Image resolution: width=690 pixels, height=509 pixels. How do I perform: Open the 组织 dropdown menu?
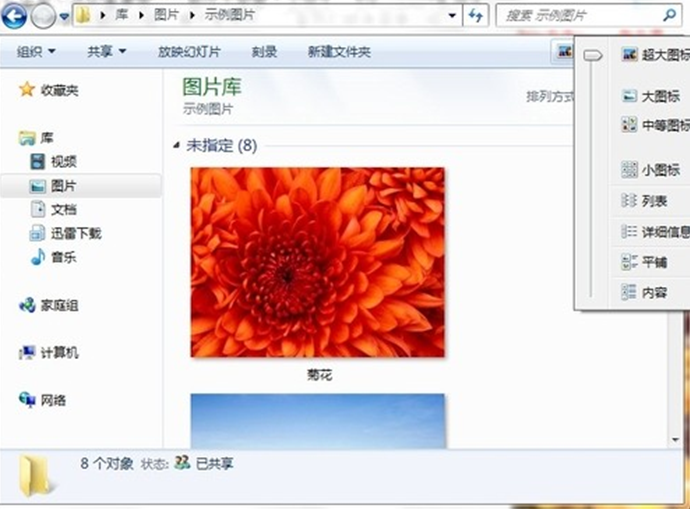coord(36,52)
